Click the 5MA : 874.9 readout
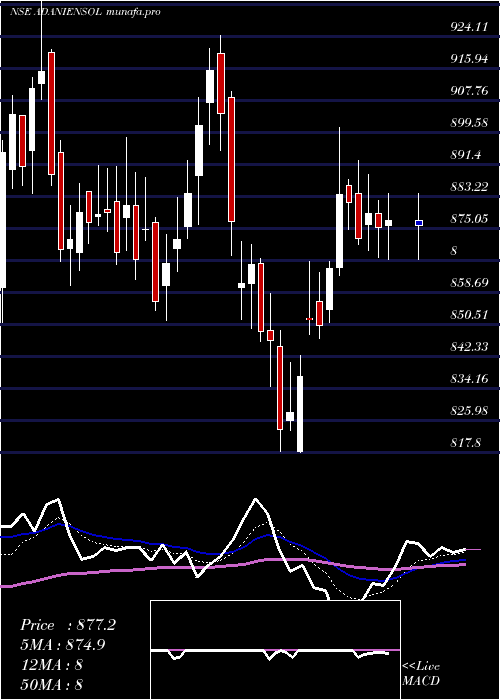This screenshot has width=500, height=700. [x=63, y=645]
